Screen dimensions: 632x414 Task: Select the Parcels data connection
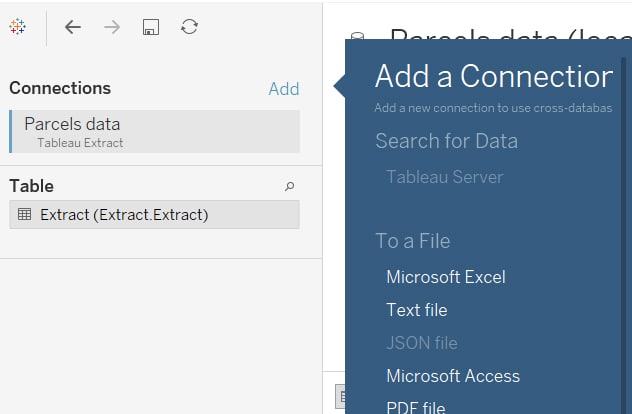[154, 131]
